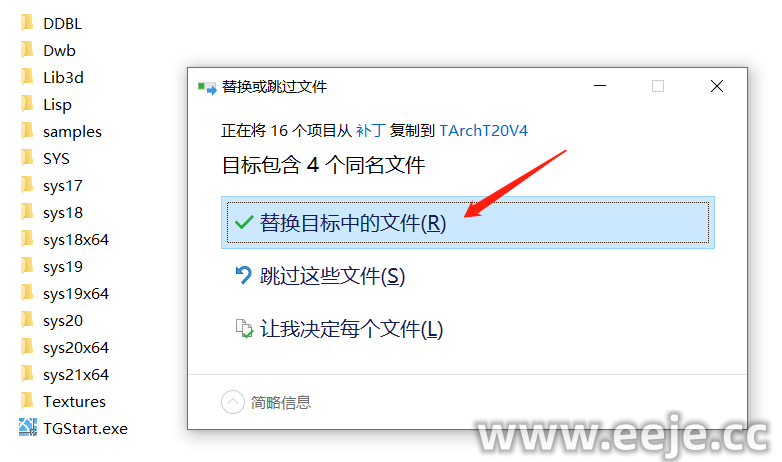782x462 pixels.
Task: Minimize the replace or skip dialog
Action: [600, 86]
